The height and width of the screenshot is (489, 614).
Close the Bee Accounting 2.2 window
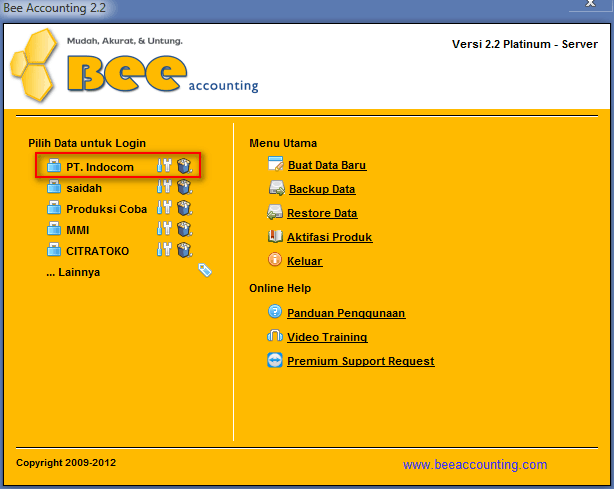tap(590, 4)
